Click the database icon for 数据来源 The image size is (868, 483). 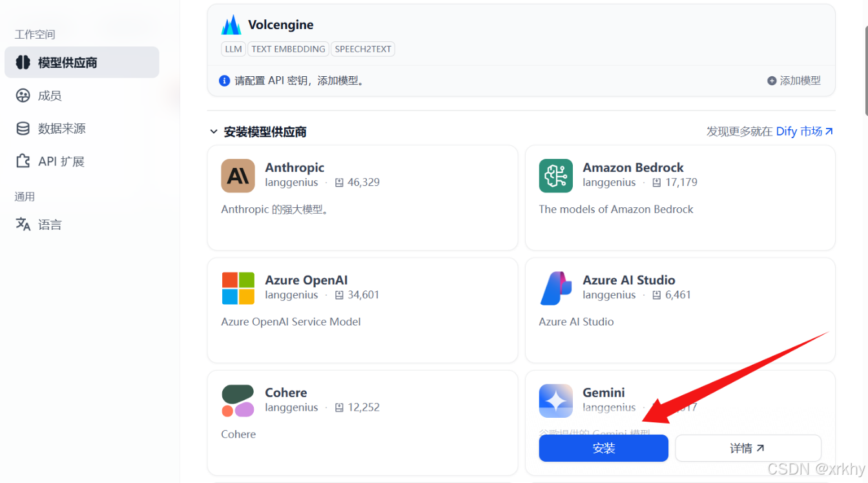pyautogui.click(x=23, y=128)
